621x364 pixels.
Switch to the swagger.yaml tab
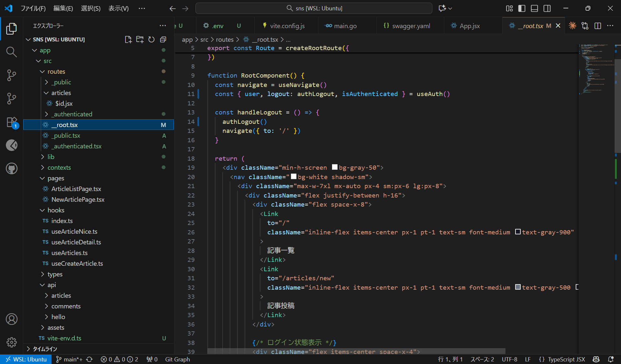coord(411,26)
